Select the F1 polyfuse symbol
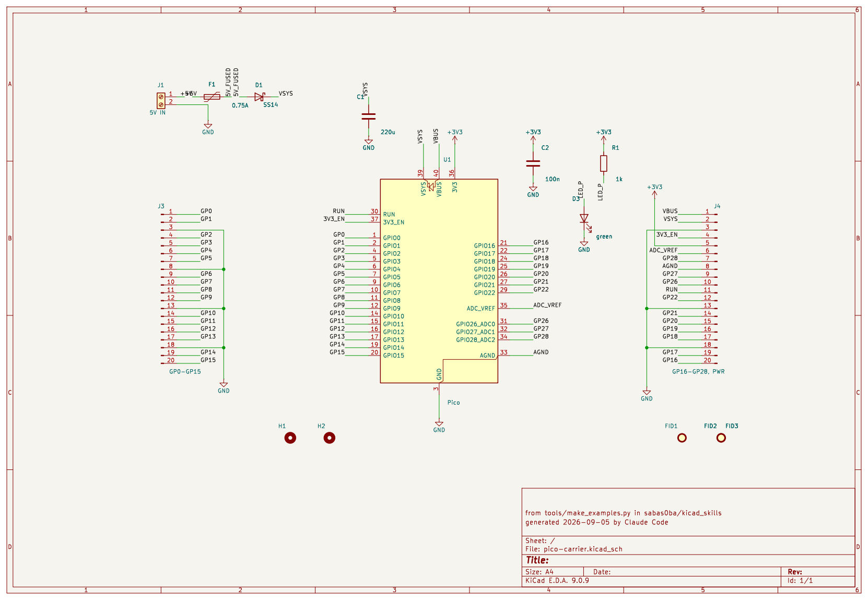This screenshot has height=600, width=868. (212, 97)
